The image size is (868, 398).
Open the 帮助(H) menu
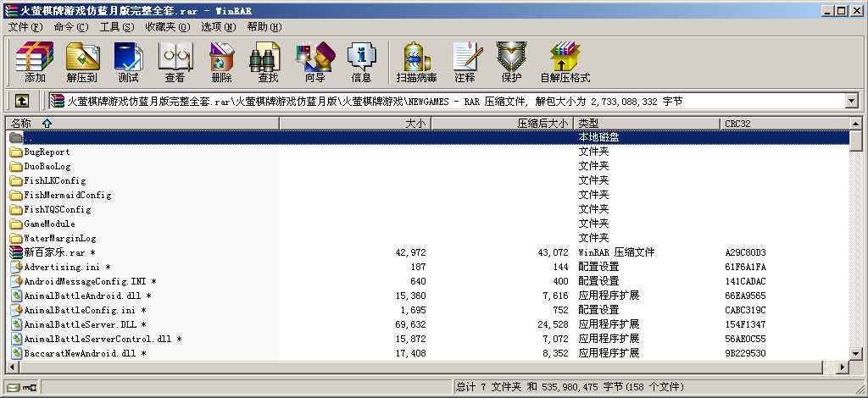tap(264, 27)
